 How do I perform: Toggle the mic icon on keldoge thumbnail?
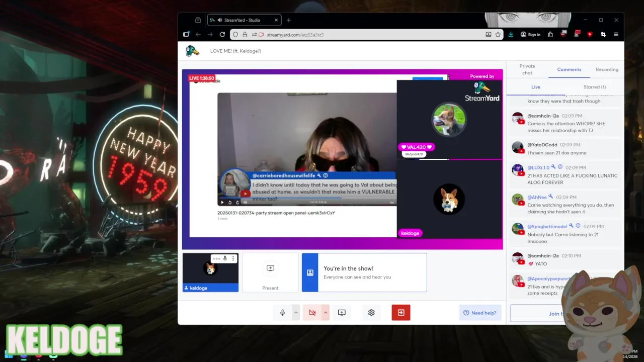[x=225, y=258]
